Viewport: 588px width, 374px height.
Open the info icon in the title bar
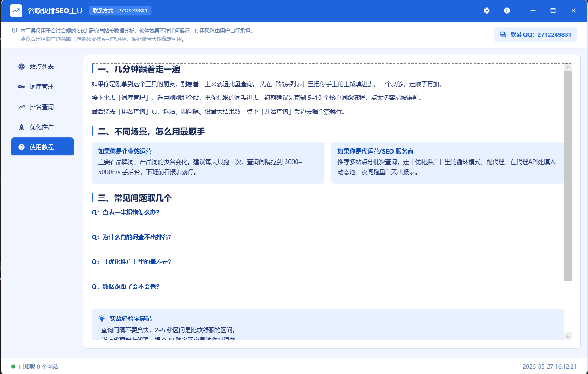pos(507,11)
